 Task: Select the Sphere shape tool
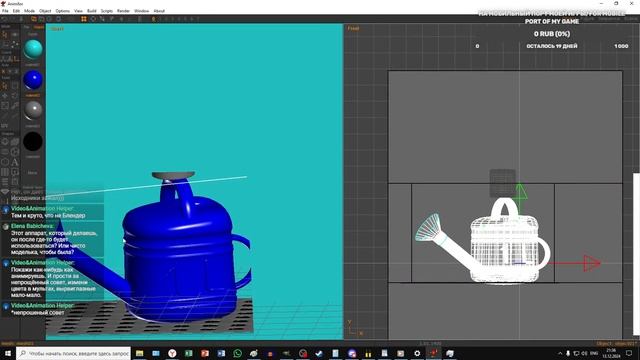[x=4, y=142]
